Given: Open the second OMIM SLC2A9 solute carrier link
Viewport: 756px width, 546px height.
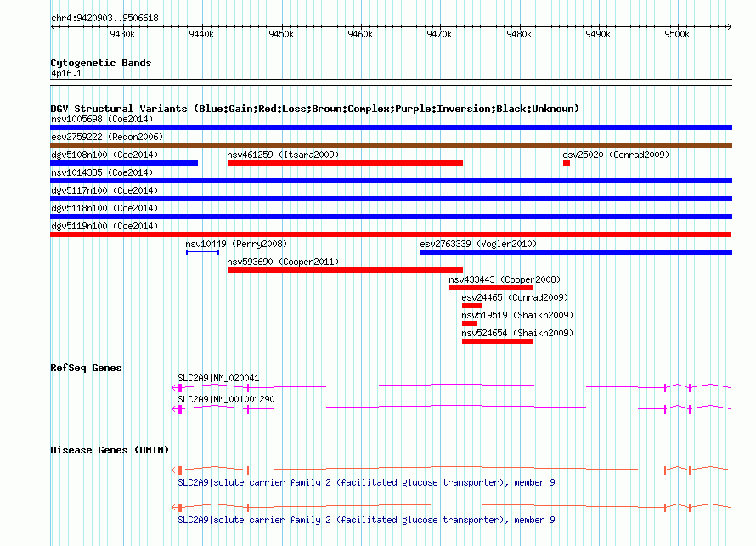Looking at the screenshot, I should (366, 521).
